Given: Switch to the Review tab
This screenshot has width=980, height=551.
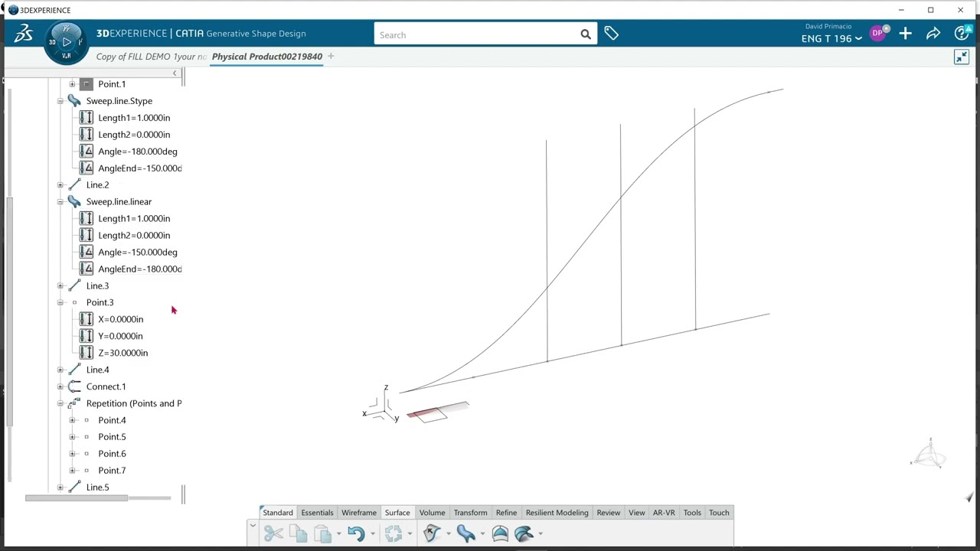Looking at the screenshot, I should click(x=608, y=513).
